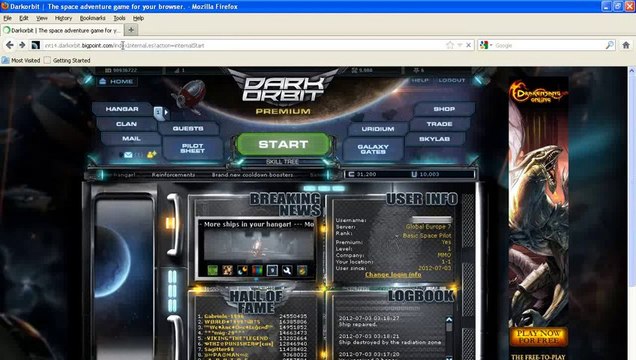
Task: Click Sagitter68 in Hall of Fame
Action: click(x=219, y=349)
